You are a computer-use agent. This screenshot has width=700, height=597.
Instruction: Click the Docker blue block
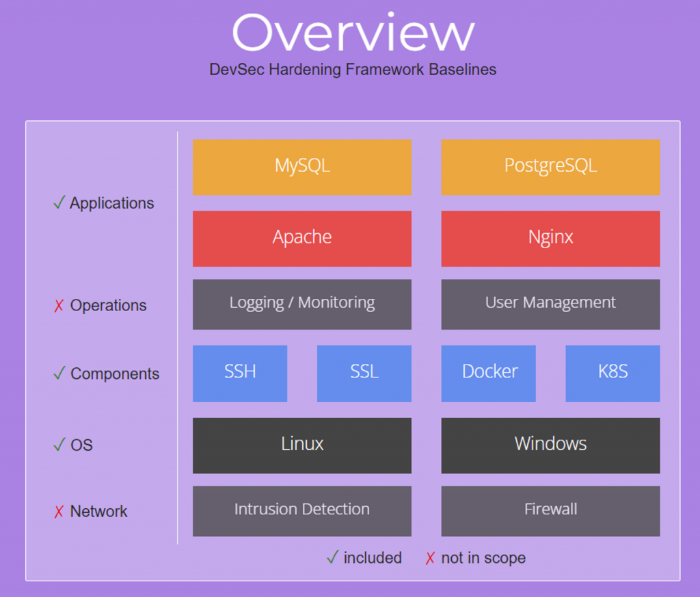pyautogui.click(x=488, y=373)
